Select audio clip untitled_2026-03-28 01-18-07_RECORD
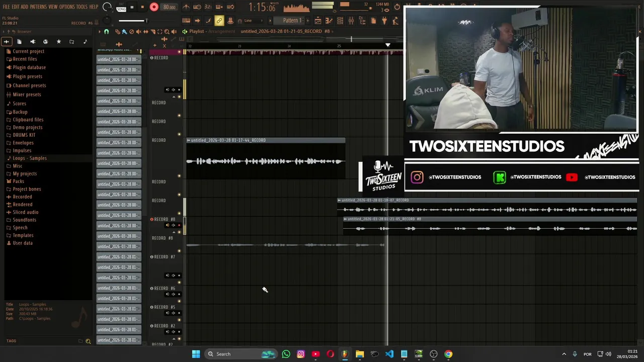Screen dimensions: 644x362 pos(487,207)
